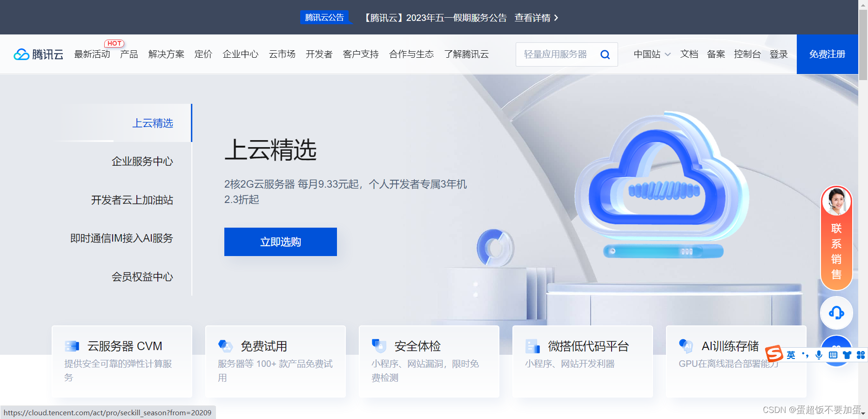This screenshot has height=419, width=868.
Task: Open the 合作与生态 menu
Action: [x=411, y=54]
